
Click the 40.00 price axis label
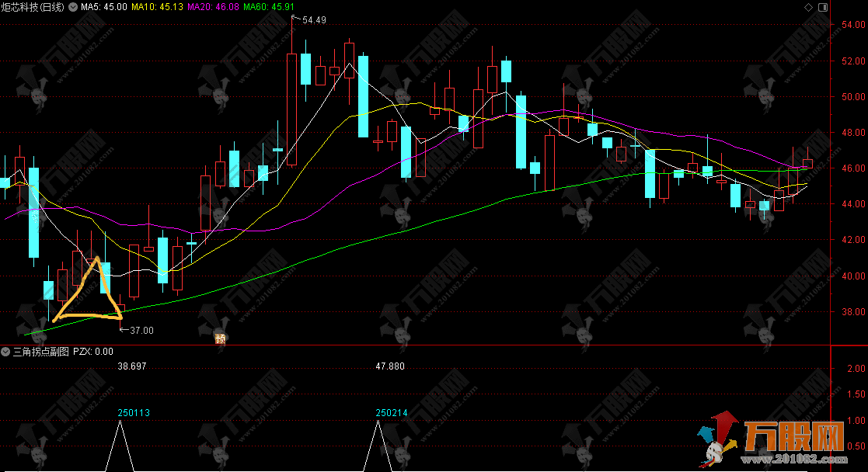(853, 276)
